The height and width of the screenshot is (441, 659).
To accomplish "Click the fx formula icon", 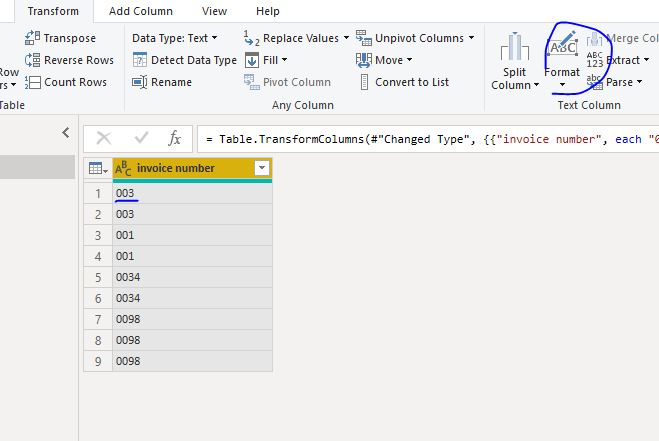I will [174, 138].
